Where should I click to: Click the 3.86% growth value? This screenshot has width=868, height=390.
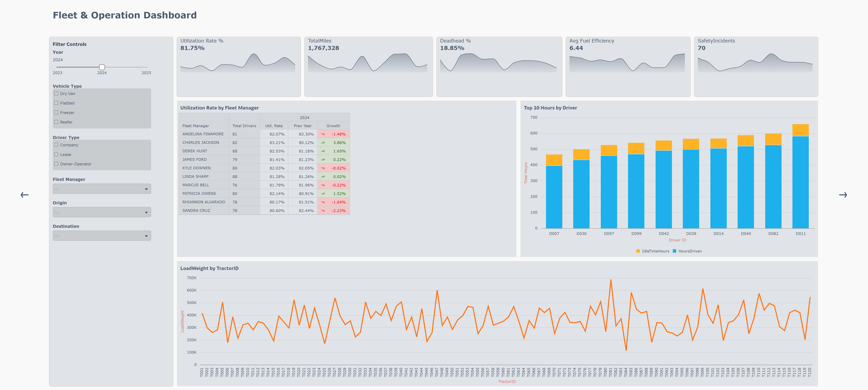pyautogui.click(x=339, y=143)
